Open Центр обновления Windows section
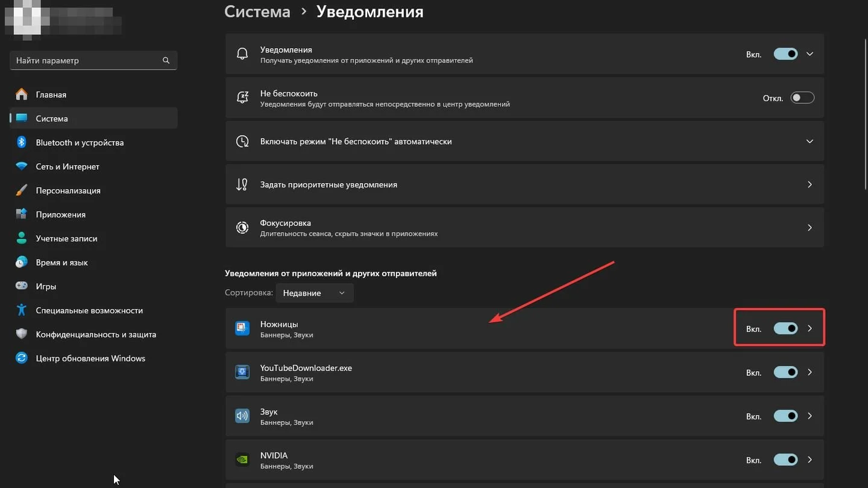The height and width of the screenshot is (488, 868). tap(93, 358)
